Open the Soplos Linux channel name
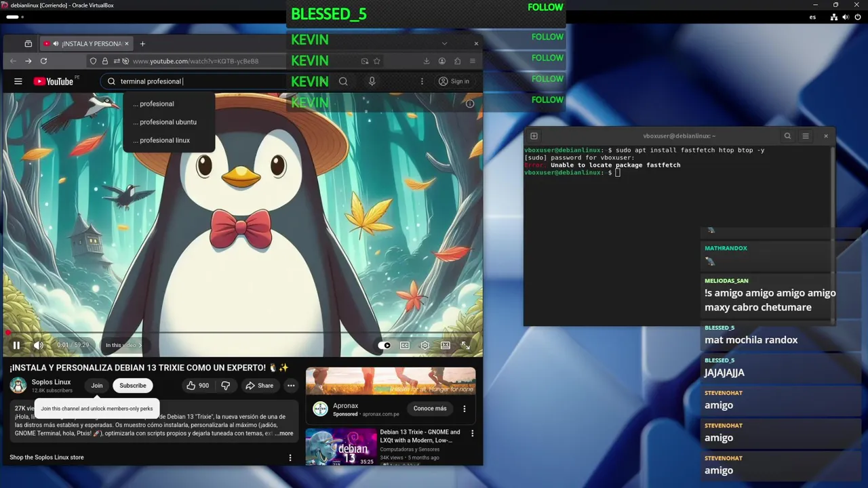Image resolution: width=868 pixels, height=488 pixels. [51, 382]
